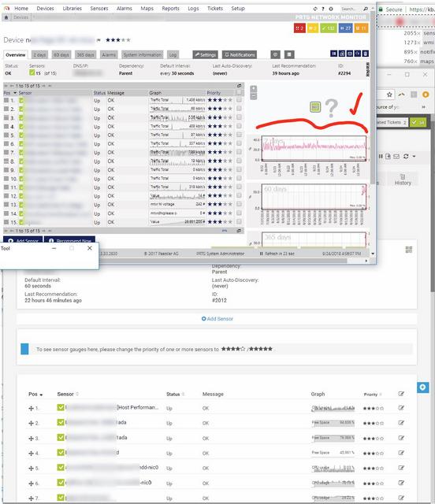Click the blue round plus button at right edge
Viewport: 435px width, 504px height.
pyautogui.click(x=422, y=387)
